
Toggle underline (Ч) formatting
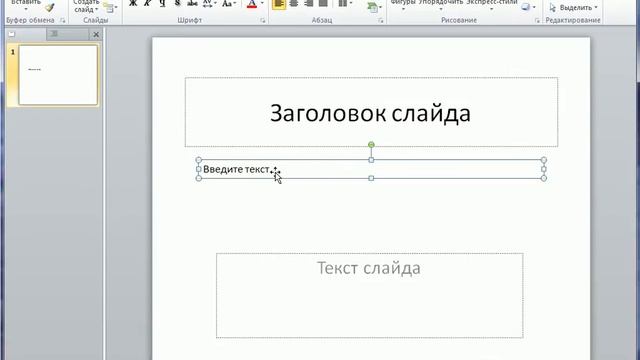pos(162,4)
